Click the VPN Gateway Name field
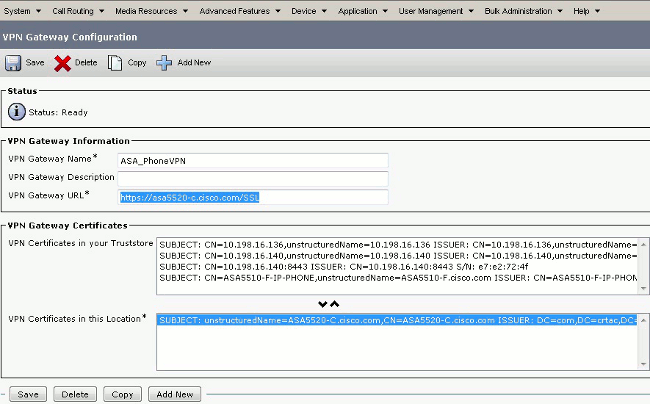Image resolution: width=650 pixels, height=404 pixels. 253,161
